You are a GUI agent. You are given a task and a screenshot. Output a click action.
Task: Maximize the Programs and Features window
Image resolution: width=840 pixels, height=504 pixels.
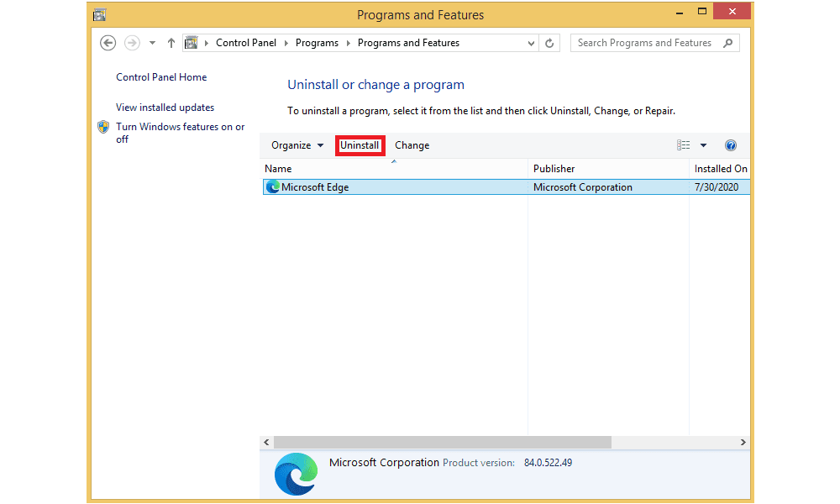(x=701, y=11)
